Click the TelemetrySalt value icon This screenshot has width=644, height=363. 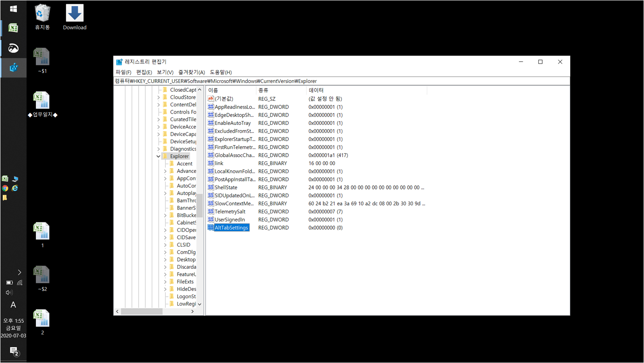[x=211, y=211]
